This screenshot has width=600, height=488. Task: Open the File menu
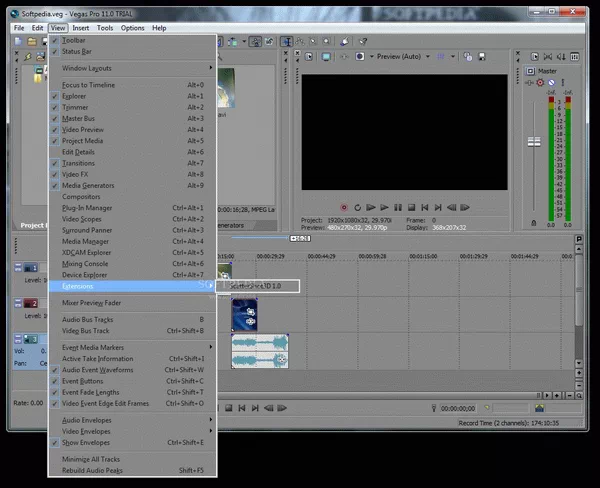[19, 28]
